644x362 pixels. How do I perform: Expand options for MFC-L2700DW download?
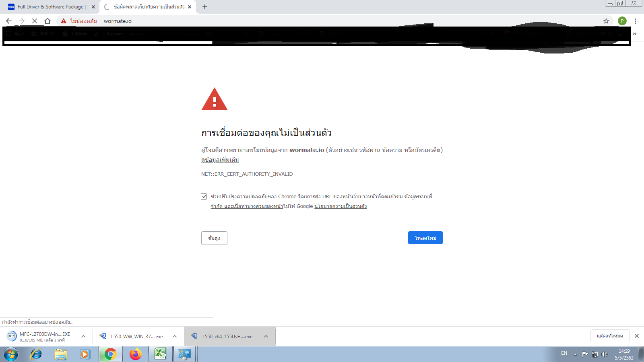(83, 336)
